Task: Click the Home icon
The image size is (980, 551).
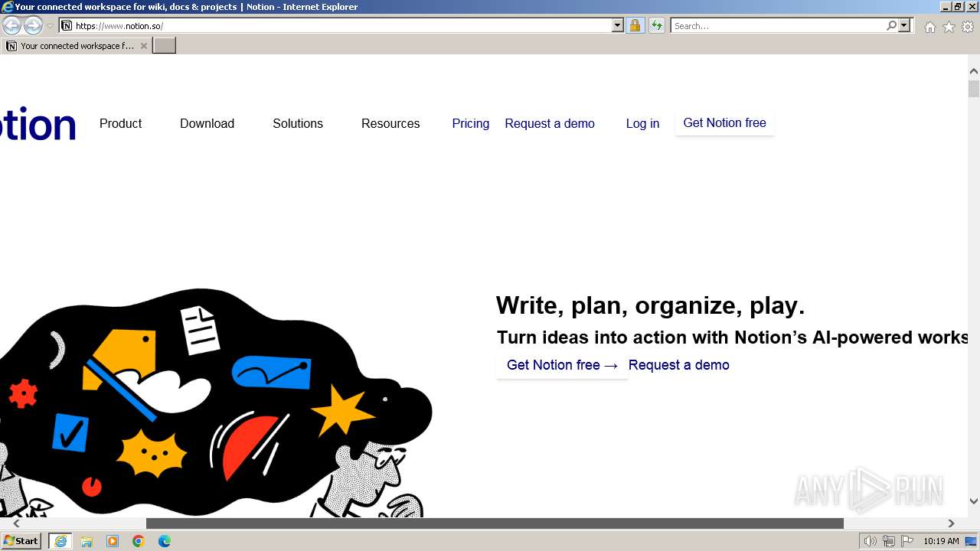Action: tap(929, 27)
